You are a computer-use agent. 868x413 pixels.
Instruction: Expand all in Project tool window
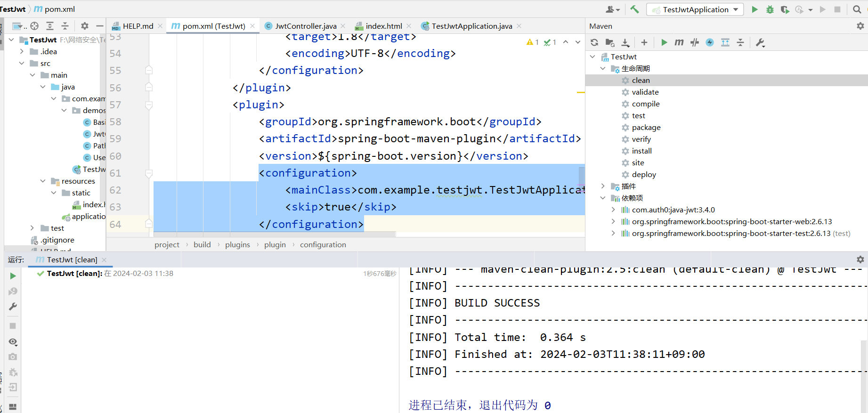click(x=50, y=26)
